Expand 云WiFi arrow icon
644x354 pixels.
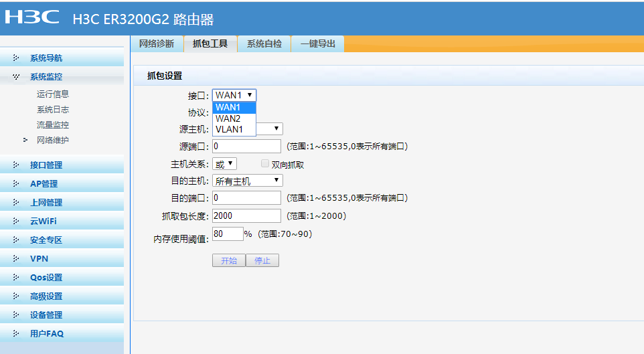16,221
